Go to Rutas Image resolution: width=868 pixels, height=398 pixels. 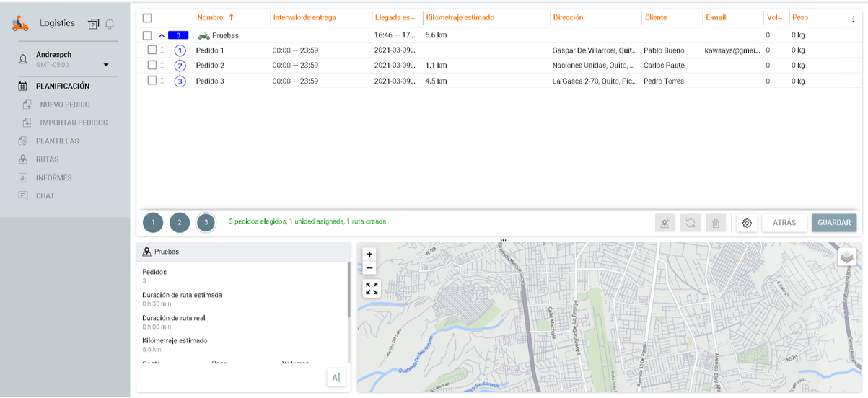click(48, 159)
